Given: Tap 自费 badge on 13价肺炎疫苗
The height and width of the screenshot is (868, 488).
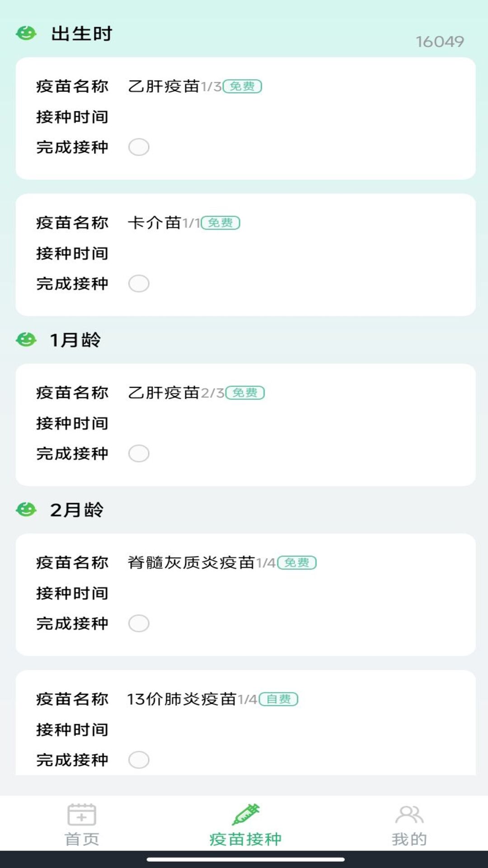Looking at the screenshot, I should point(278,699).
